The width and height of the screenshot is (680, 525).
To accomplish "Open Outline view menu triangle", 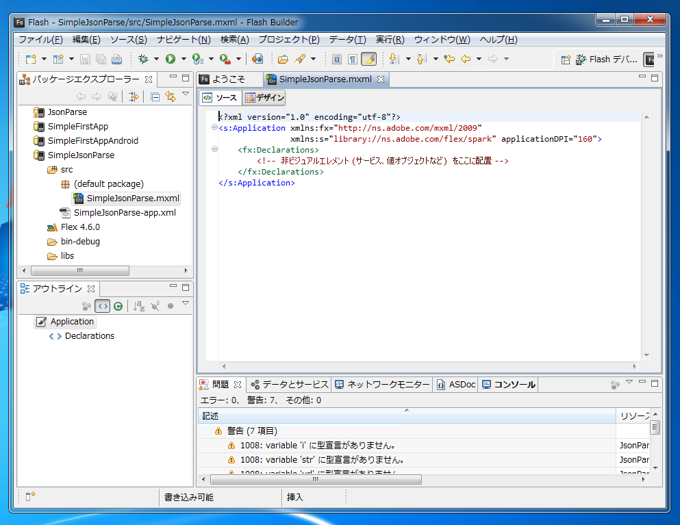I will (x=186, y=303).
